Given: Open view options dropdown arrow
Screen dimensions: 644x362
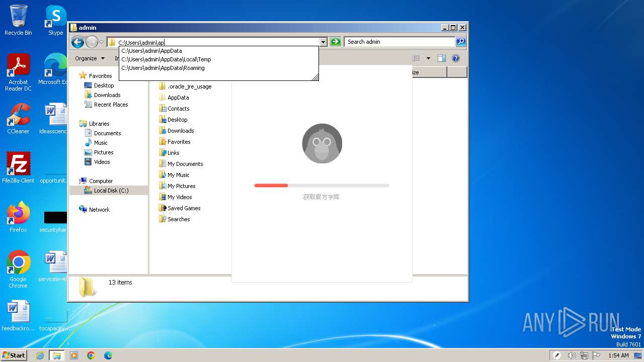Looking at the screenshot, I should click(x=428, y=58).
